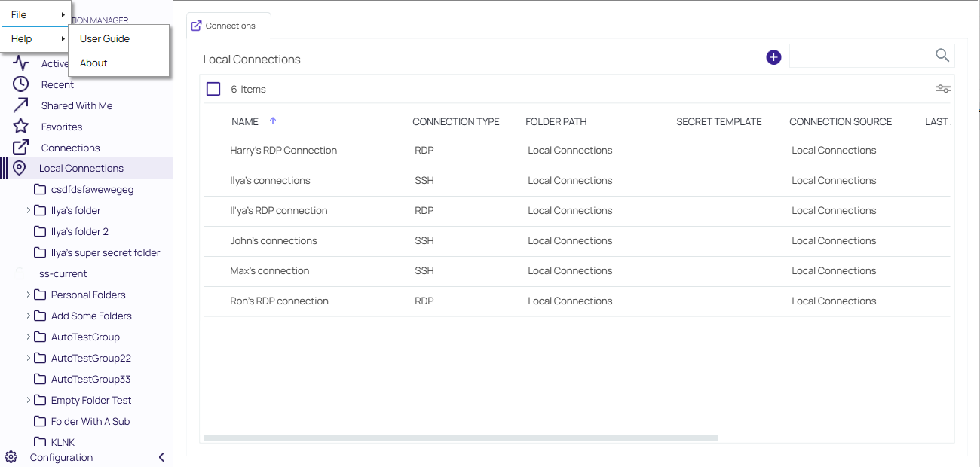Toggle the select all items checkbox
The height and width of the screenshot is (467, 980).
coord(213,89)
